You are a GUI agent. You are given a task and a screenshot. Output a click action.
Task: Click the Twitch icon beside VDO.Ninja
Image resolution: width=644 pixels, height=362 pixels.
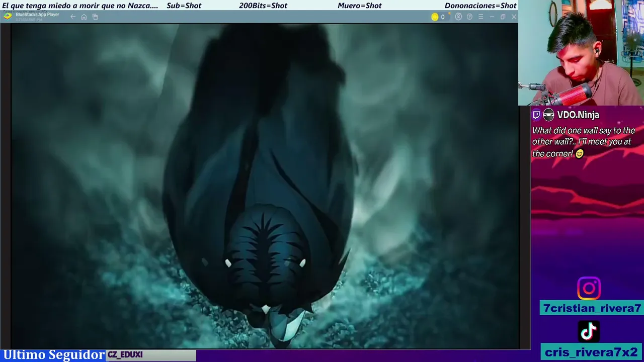(x=536, y=115)
